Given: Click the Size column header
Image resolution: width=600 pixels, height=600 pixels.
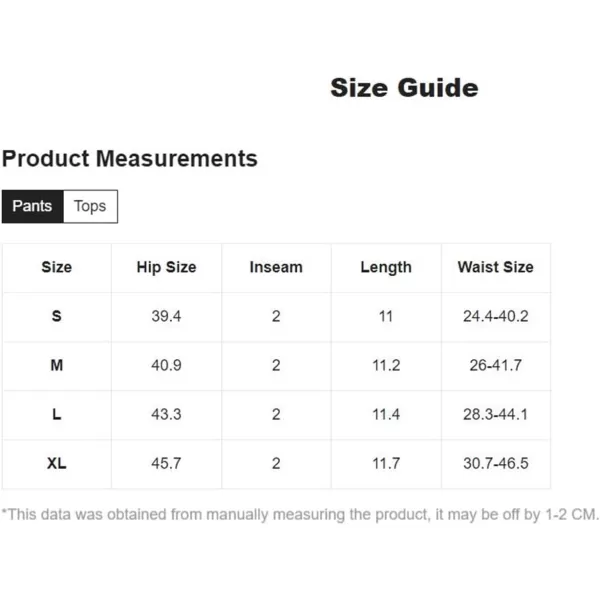Looking at the screenshot, I should point(57,267).
